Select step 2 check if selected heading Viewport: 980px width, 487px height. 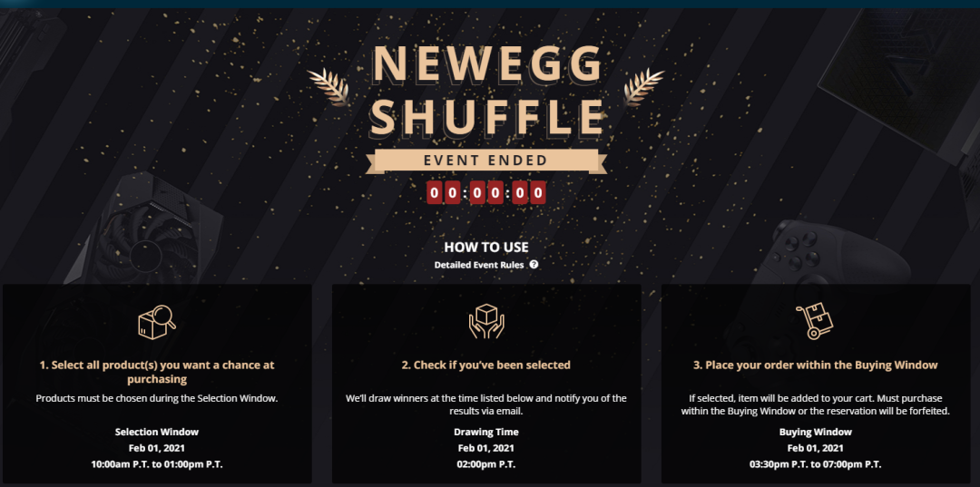pos(486,365)
